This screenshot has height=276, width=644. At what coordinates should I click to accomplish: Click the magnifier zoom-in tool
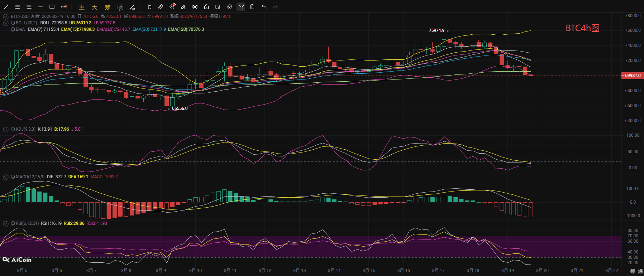[172, 7]
